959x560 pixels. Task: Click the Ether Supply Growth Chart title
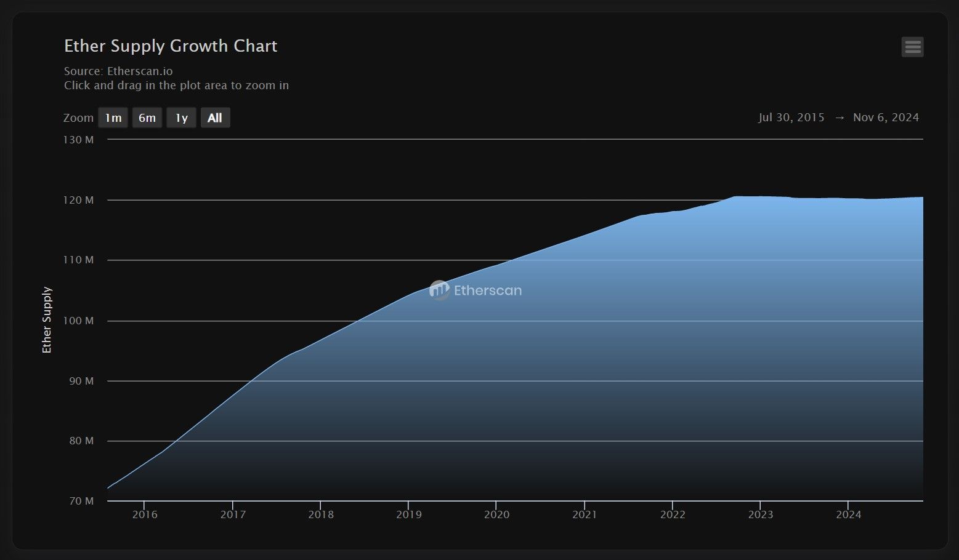(171, 46)
